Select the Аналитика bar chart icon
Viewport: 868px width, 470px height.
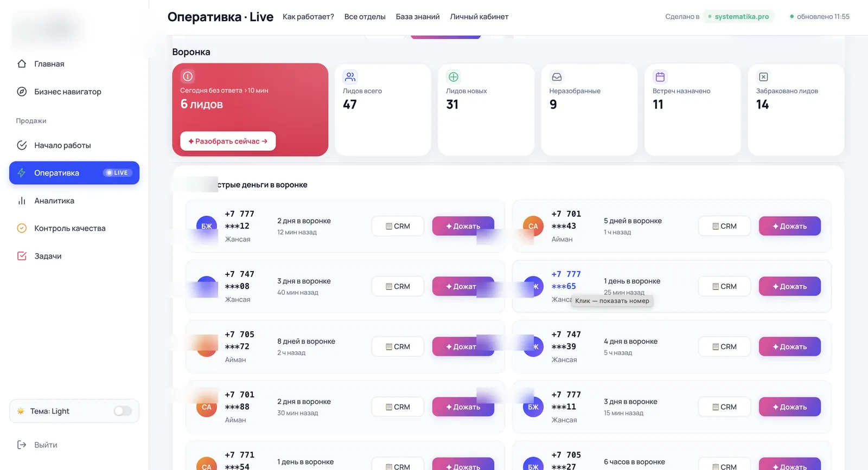[x=22, y=201]
